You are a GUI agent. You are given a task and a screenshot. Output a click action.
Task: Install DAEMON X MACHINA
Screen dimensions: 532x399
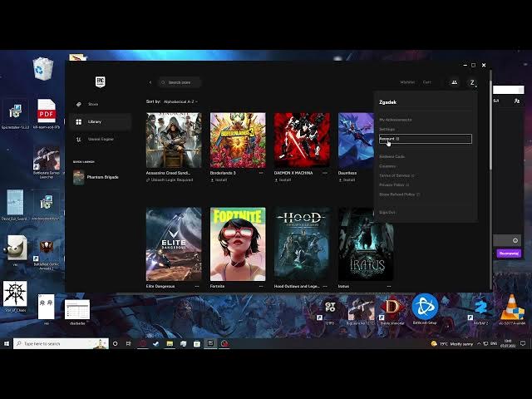283,180
